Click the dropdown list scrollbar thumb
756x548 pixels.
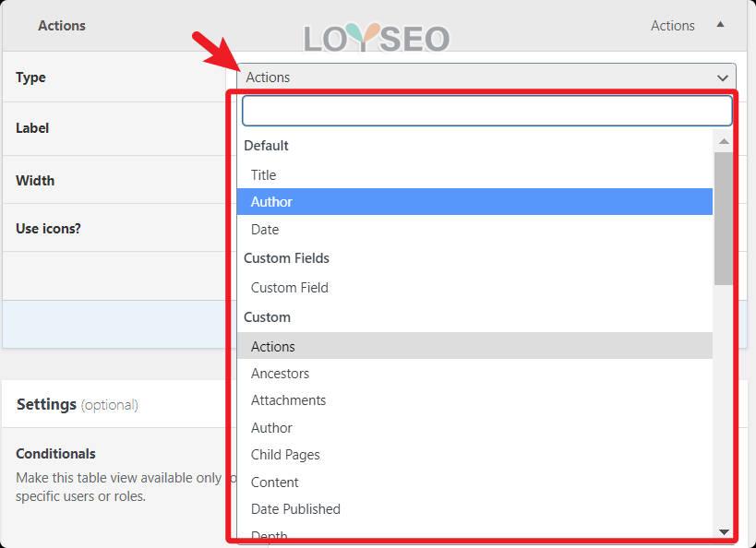pos(724,218)
